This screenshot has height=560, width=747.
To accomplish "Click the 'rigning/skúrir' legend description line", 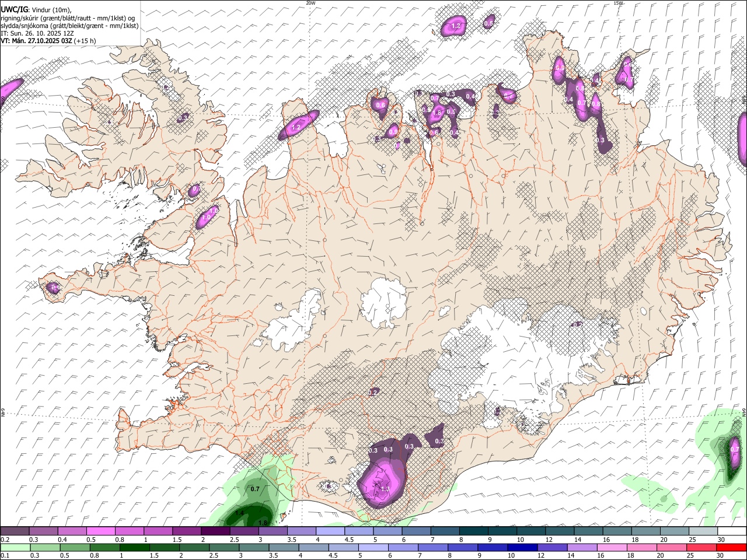I will pos(68,18).
